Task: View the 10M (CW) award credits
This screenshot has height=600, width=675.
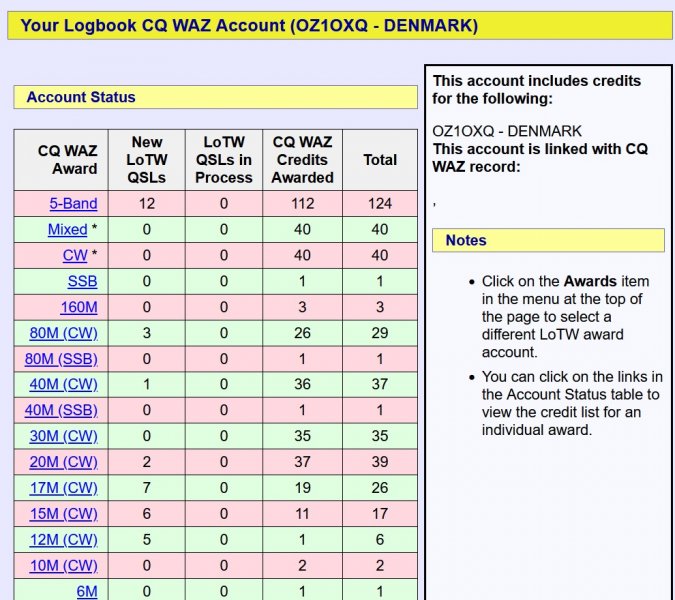Action: point(63,565)
